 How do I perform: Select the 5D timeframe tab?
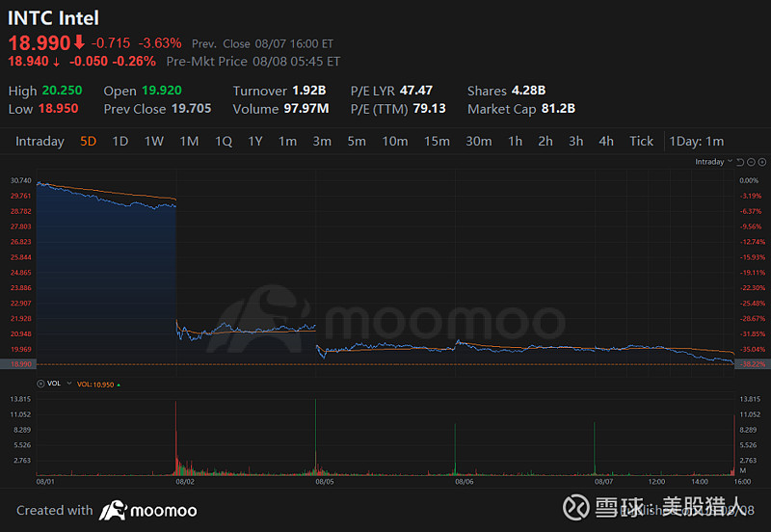pos(88,142)
